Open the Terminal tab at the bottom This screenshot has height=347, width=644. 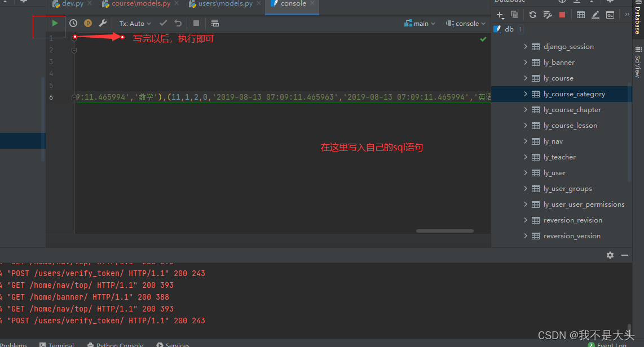(x=60, y=344)
